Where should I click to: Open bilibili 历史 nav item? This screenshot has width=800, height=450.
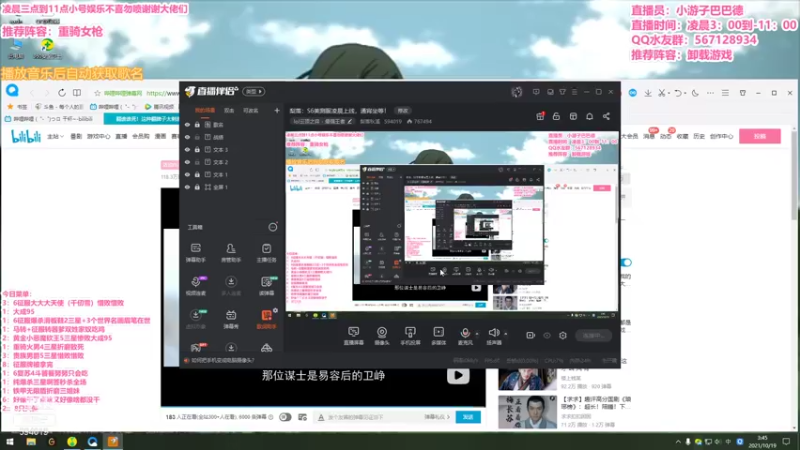[x=699, y=137]
